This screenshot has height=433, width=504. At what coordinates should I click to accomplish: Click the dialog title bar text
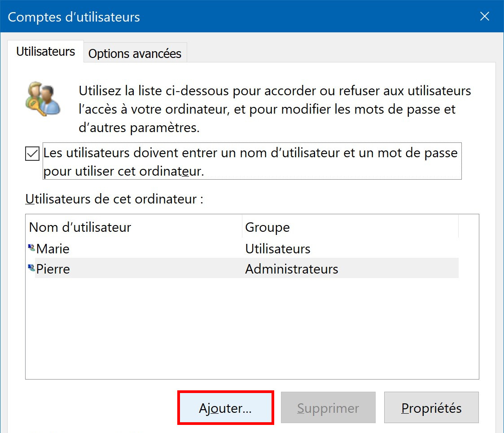[74, 17]
